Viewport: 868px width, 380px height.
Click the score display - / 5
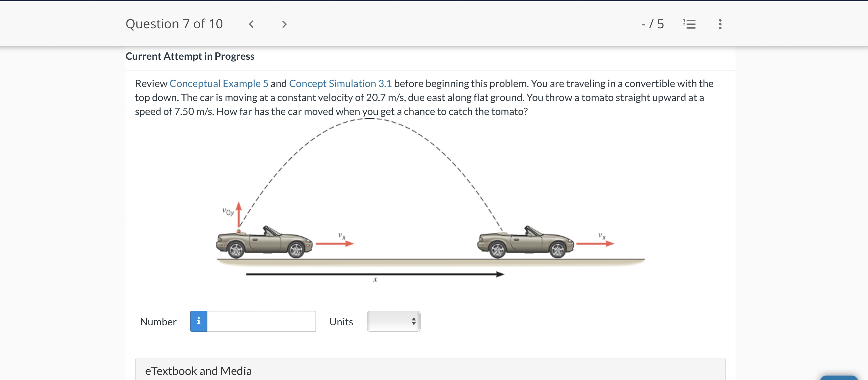click(652, 24)
